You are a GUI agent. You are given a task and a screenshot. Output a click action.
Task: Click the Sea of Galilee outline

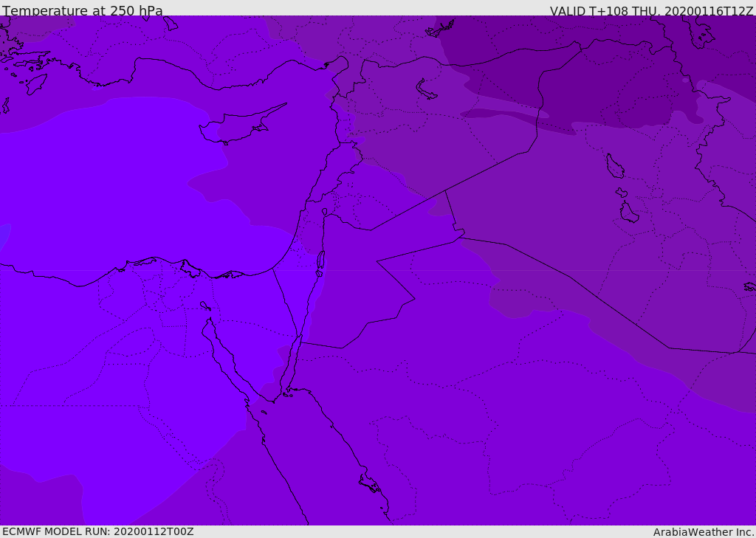(x=325, y=212)
